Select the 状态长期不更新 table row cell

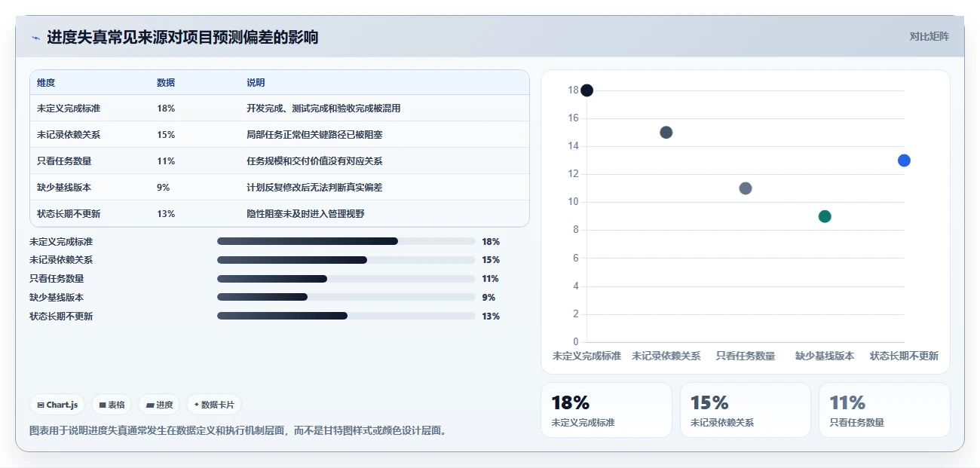69,214
